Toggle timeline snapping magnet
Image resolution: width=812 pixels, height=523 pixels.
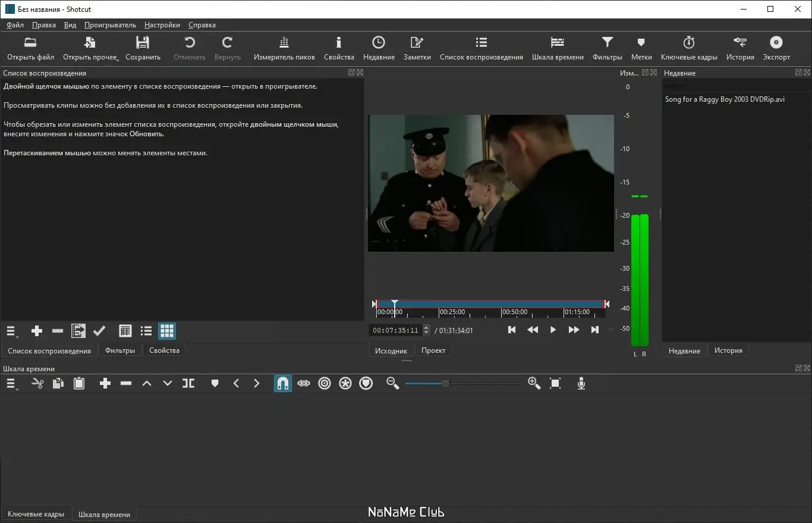tap(283, 384)
